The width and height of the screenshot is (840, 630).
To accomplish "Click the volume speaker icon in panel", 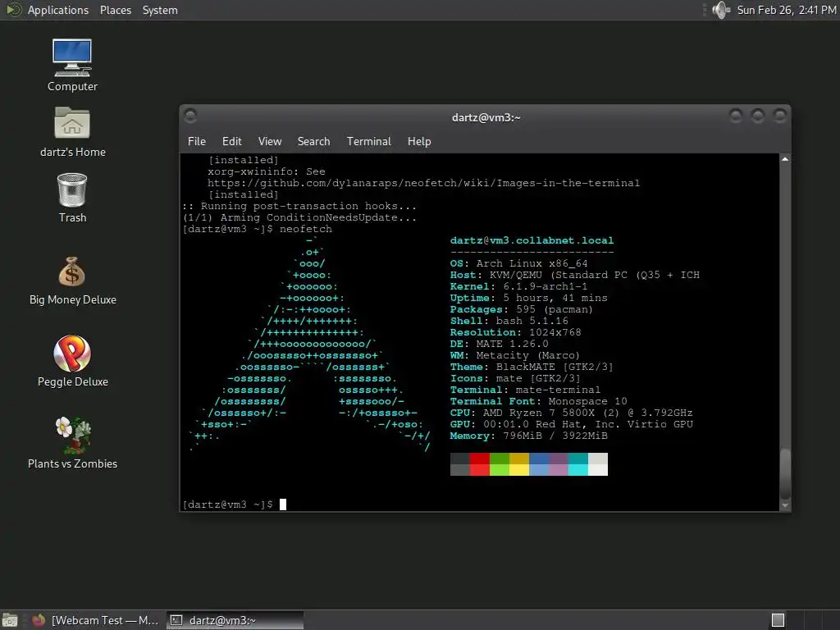I will click(x=721, y=10).
